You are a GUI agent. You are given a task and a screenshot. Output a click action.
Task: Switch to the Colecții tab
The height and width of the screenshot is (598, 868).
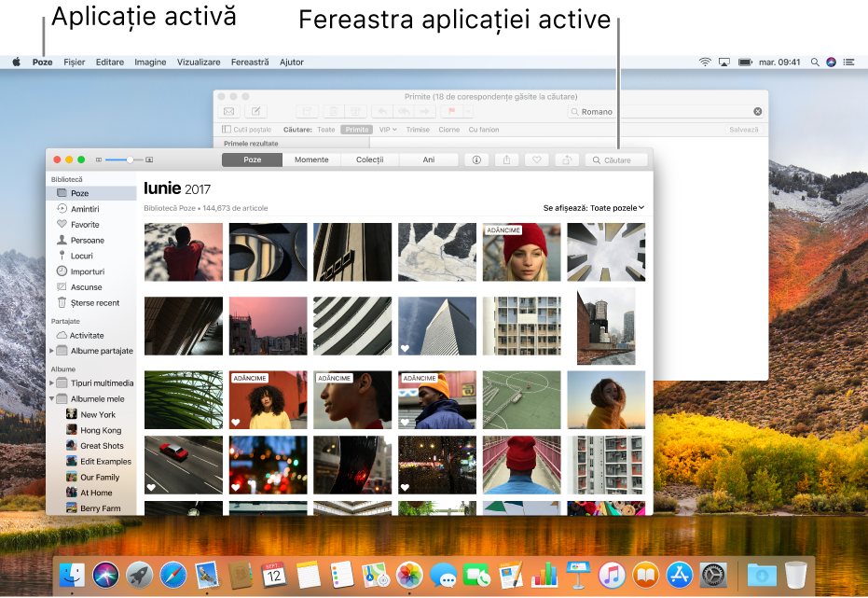pyautogui.click(x=370, y=160)
